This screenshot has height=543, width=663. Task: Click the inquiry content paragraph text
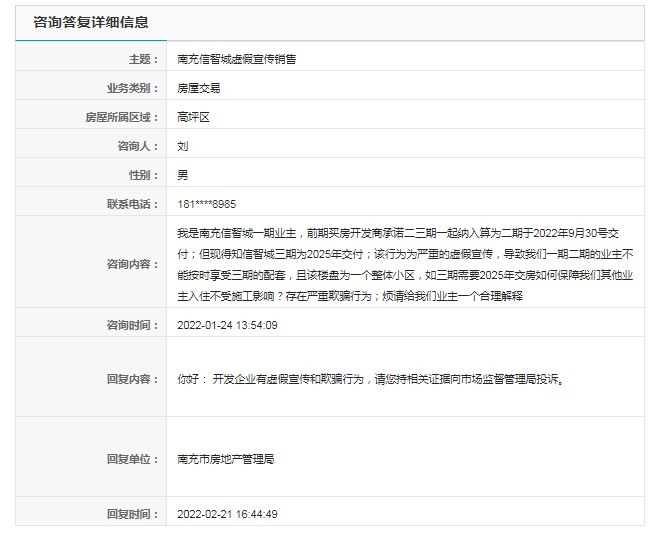click(x=407, y=264)
